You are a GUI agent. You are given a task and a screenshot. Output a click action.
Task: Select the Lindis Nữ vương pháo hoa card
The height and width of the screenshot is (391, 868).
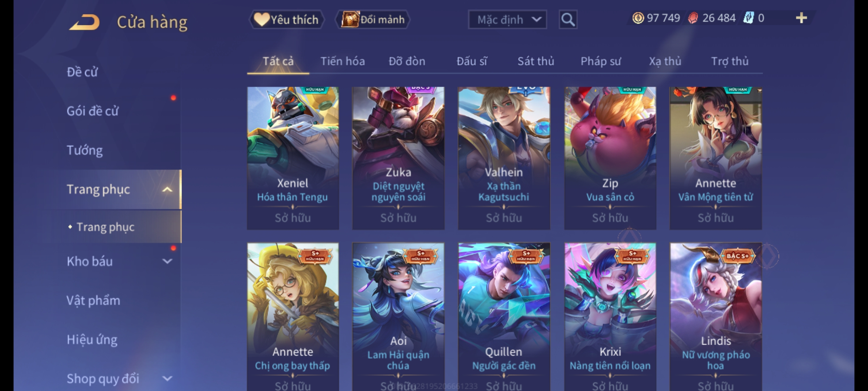(x=716, y=317)
